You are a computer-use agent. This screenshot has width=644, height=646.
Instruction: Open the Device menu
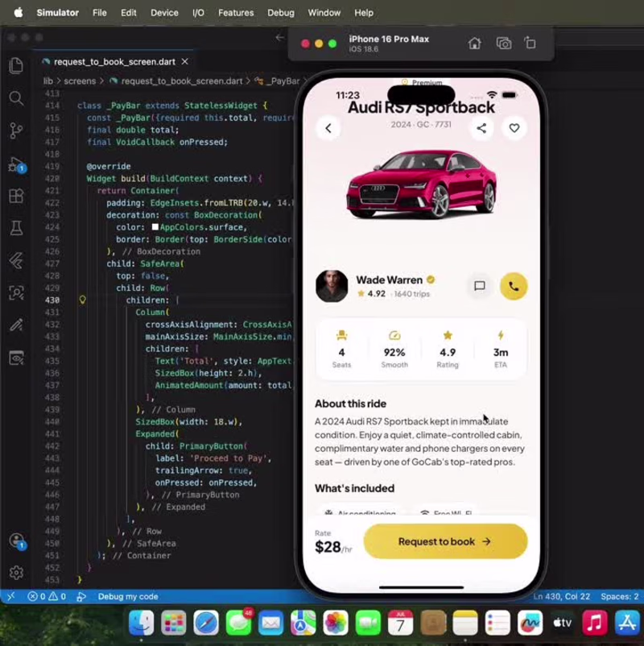(x=164, y=13)
